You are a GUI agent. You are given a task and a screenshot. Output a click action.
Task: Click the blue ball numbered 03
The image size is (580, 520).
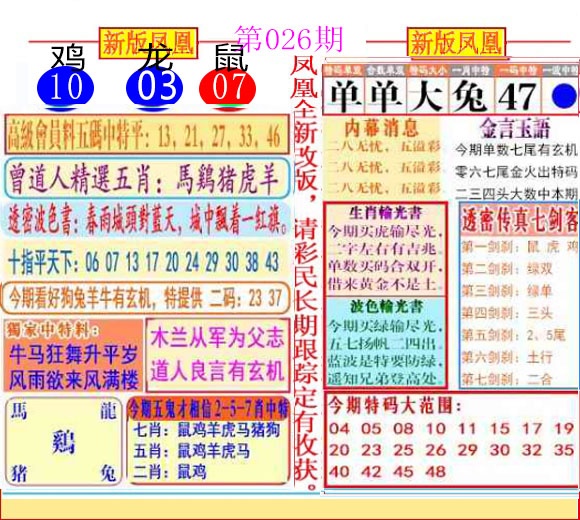[x=154, y=88]
